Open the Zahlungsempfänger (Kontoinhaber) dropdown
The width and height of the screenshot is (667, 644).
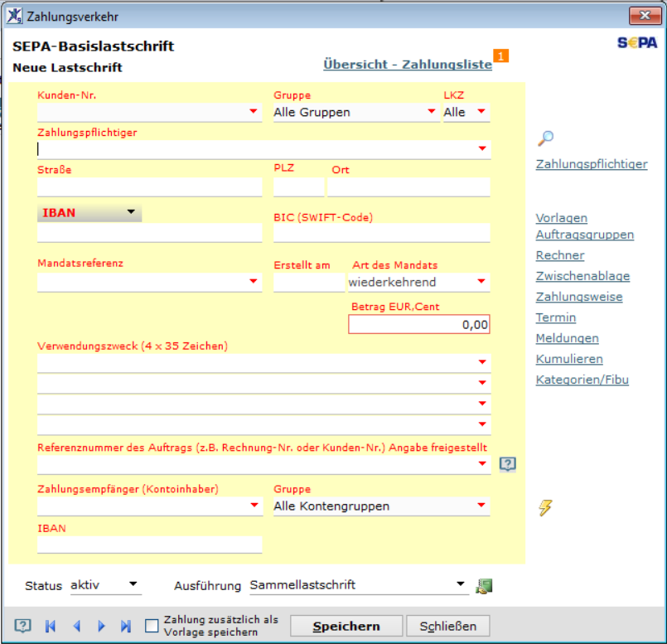coord(254,506)
